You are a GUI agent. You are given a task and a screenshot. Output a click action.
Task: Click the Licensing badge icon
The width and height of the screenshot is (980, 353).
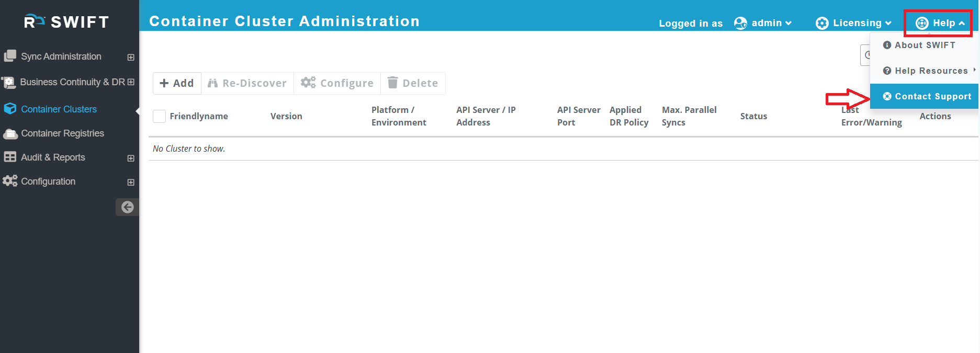(822, 23)
